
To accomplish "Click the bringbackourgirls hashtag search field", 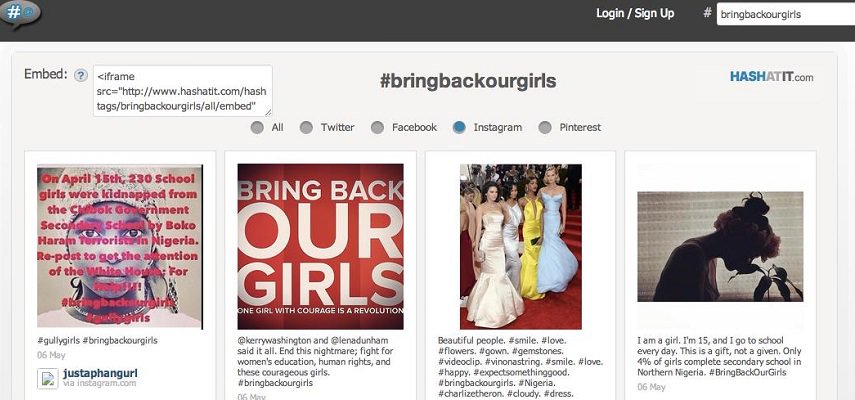I will point(786,15).
